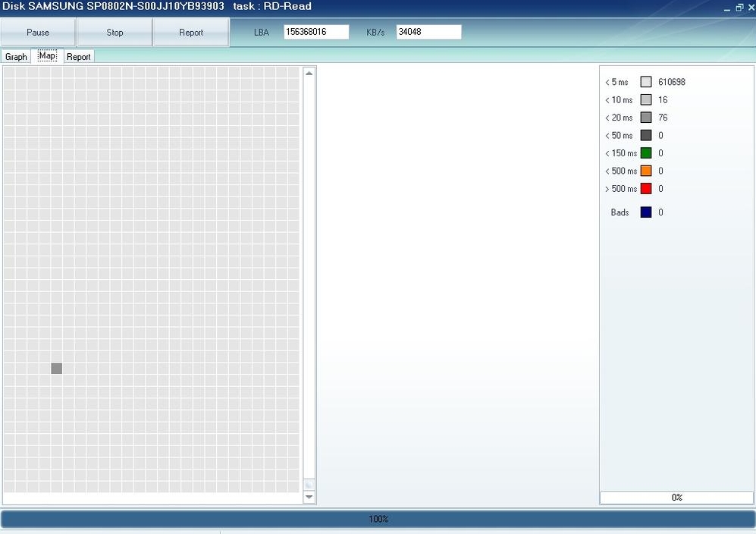Click the KB/s speed field

point(428,32)
